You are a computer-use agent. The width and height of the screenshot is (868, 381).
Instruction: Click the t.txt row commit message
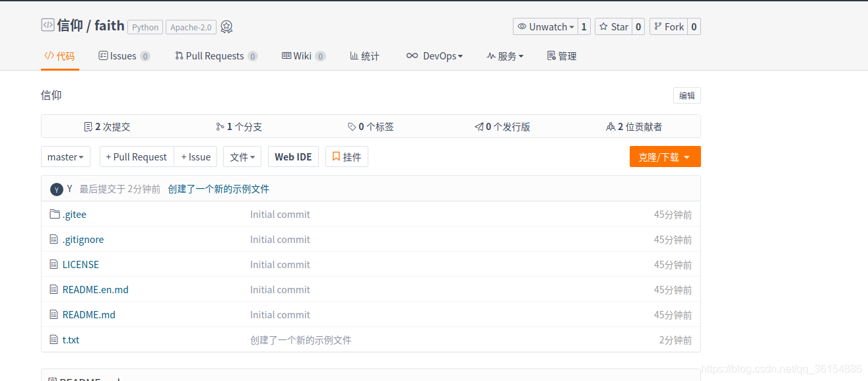tap(300, 340)
